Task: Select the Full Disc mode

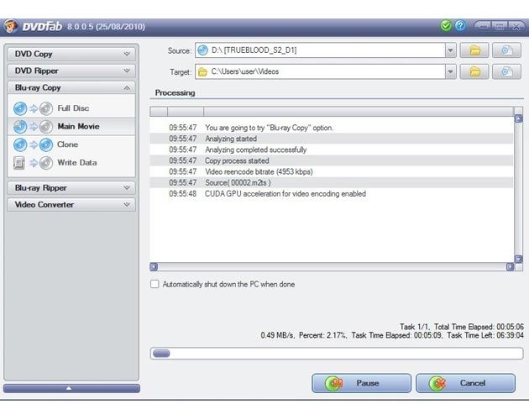Action: tap(71, 108)
